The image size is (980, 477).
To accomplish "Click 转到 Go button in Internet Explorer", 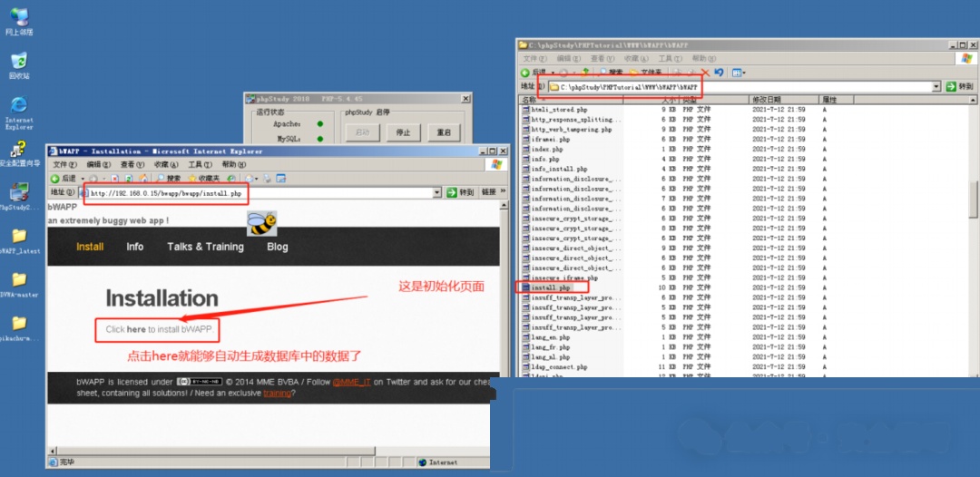I will click(461, 192).
